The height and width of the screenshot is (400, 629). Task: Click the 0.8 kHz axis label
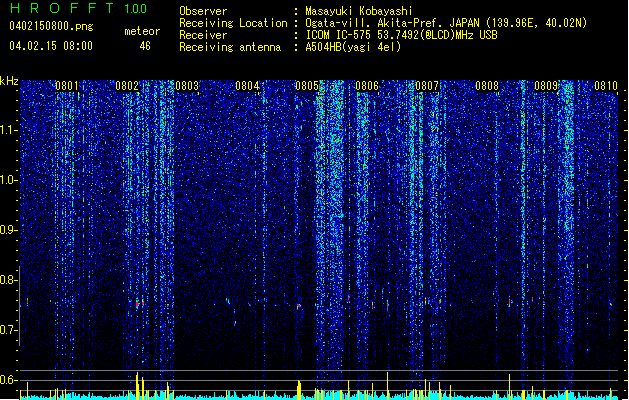pyautogui.click(x=8, y=280)
